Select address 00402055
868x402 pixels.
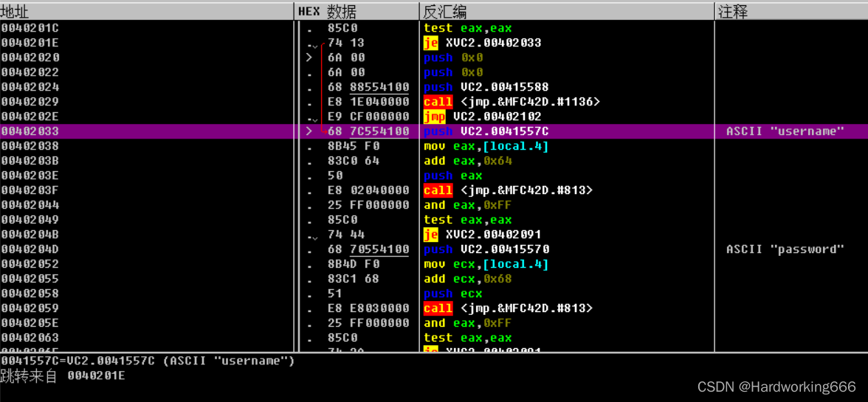pos(30,279)
